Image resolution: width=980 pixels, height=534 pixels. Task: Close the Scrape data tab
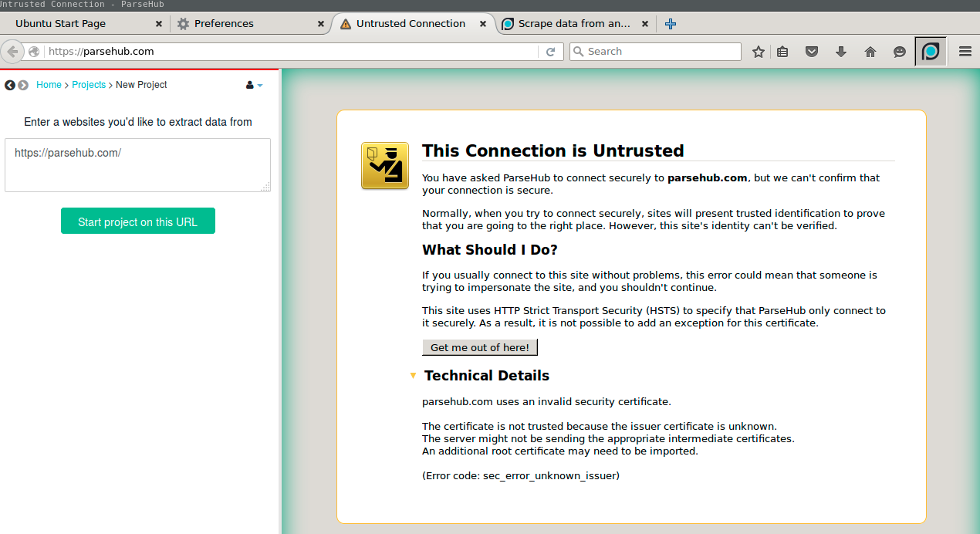pos(646,24)
